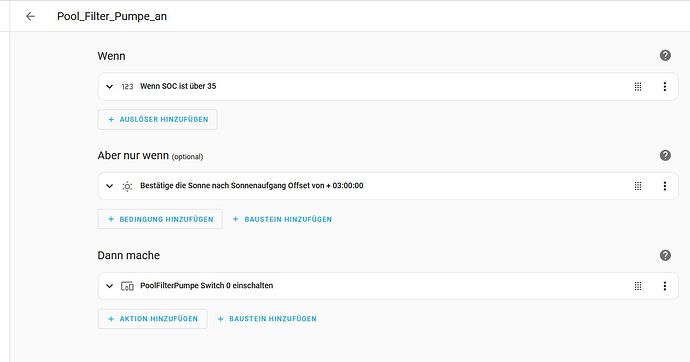Click the Dann mache heading
This screenshot has height=362, width=690.
click(128, 255)
